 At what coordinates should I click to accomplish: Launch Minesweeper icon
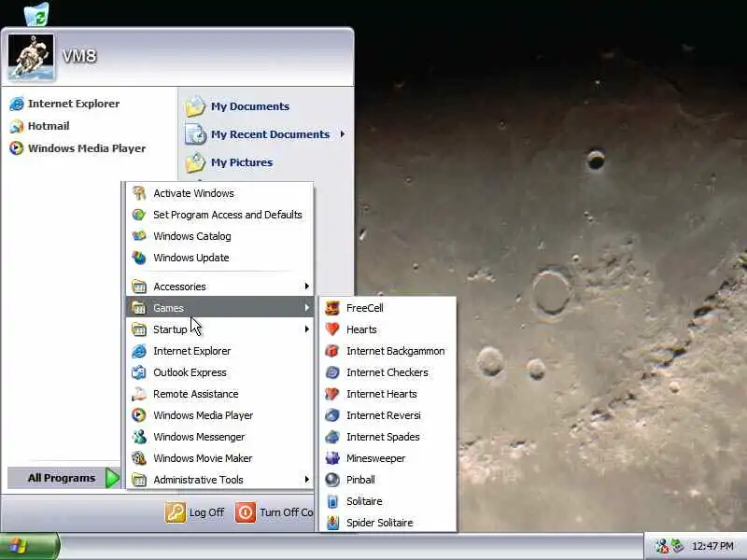[332, 458]
